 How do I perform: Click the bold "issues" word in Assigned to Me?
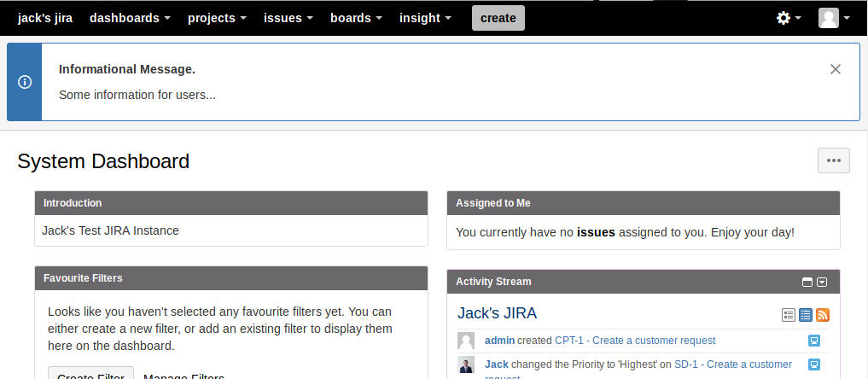pyautogui.click(x=597, y=232)
